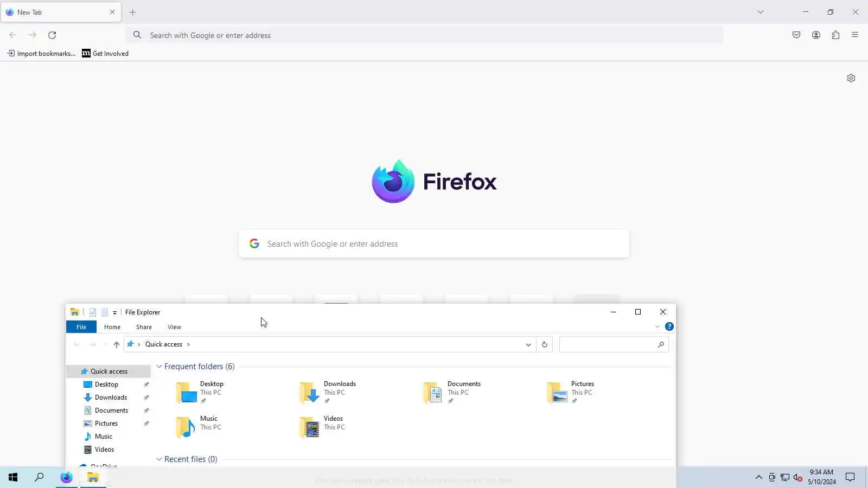Viewport: 868px width, 488px height.
Task: Click File Explorer Properties quick access icon
Action: (93, 312)
